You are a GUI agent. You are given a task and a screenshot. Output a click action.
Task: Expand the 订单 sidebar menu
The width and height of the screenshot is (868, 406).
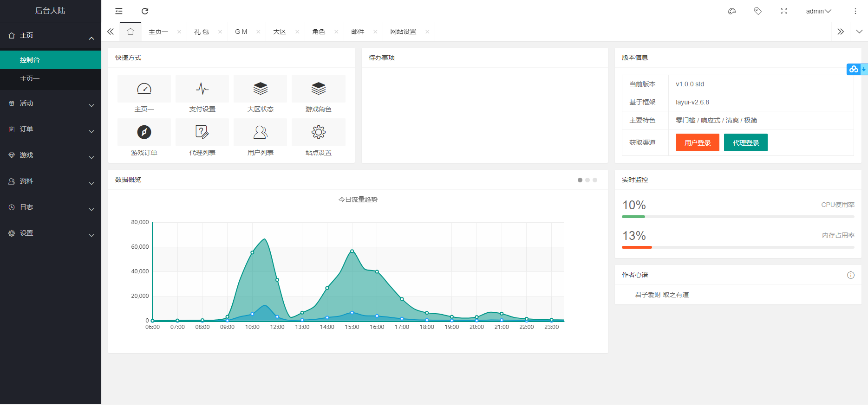tap(51, 129)
